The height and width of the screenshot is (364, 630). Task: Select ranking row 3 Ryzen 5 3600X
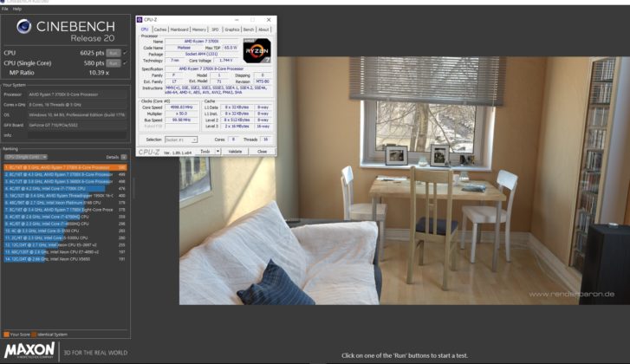click(65, 182)
